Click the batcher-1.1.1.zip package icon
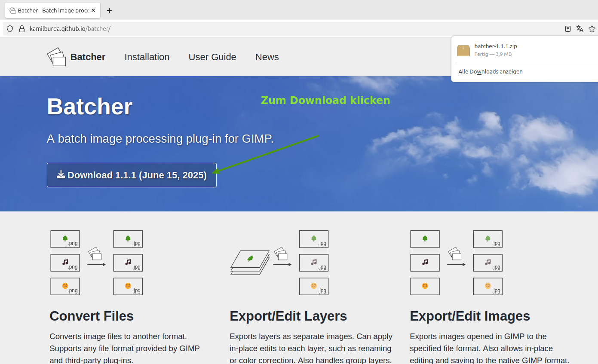The width and height of the screenshot is (598, 364). (463, 50)
